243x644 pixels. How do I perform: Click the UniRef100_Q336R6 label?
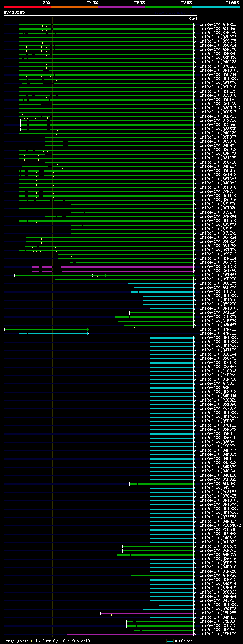click(x=218, y=125)
